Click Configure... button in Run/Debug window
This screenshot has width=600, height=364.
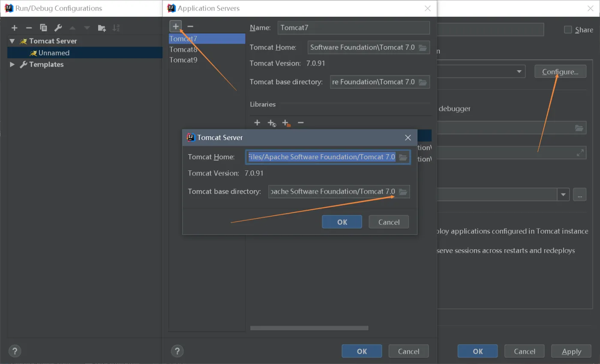560,72
